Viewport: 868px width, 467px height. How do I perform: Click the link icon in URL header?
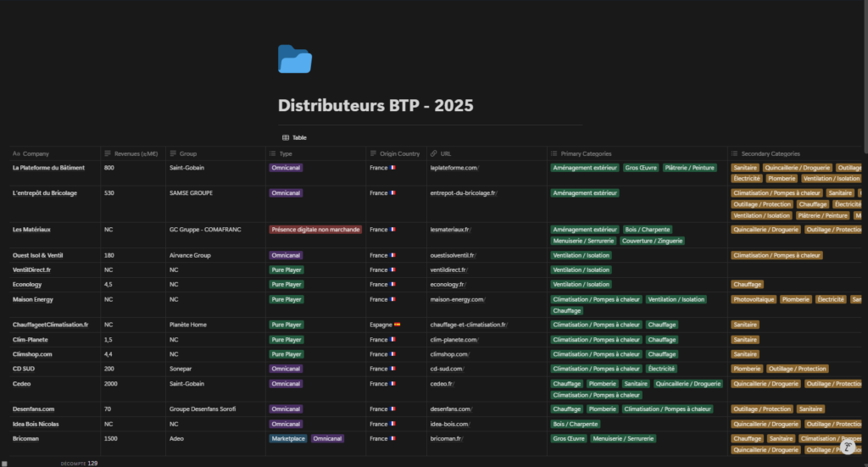pos(434,153)
